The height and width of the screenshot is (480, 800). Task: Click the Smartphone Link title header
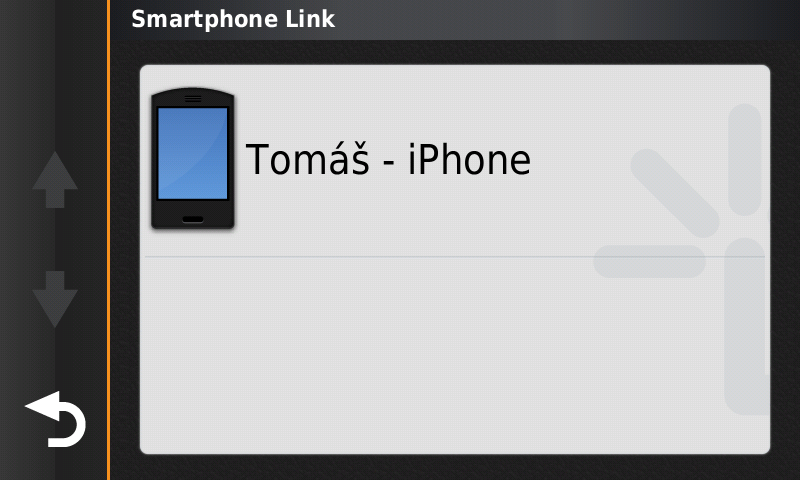[233, 19]
